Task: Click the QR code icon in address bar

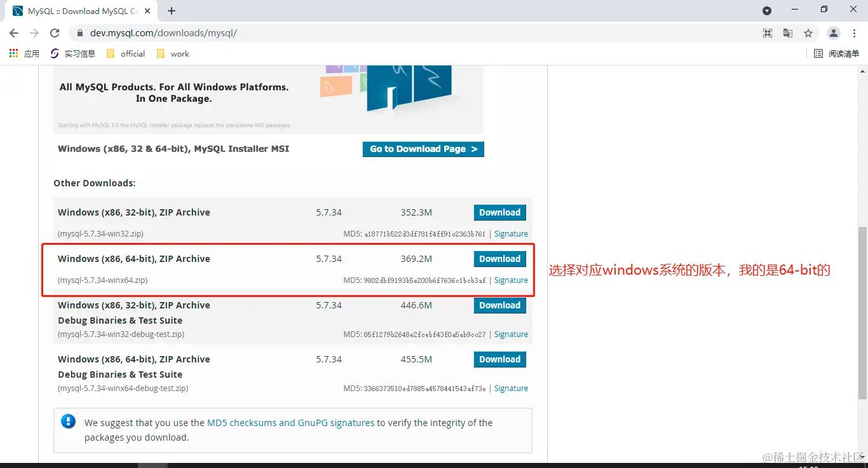Action: coord(768,33)
